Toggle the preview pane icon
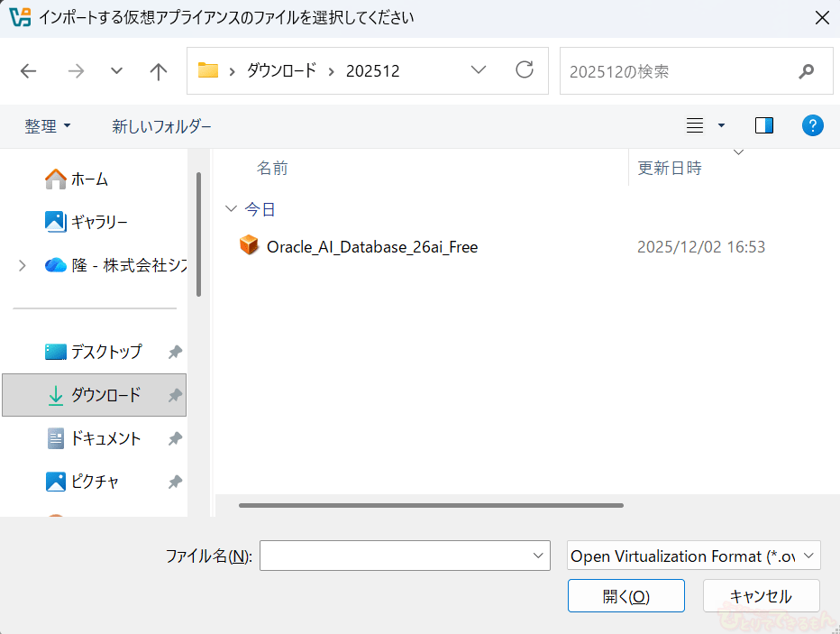Screen dimensions: 840x634 pyautogui.click(x=763, y=125)
